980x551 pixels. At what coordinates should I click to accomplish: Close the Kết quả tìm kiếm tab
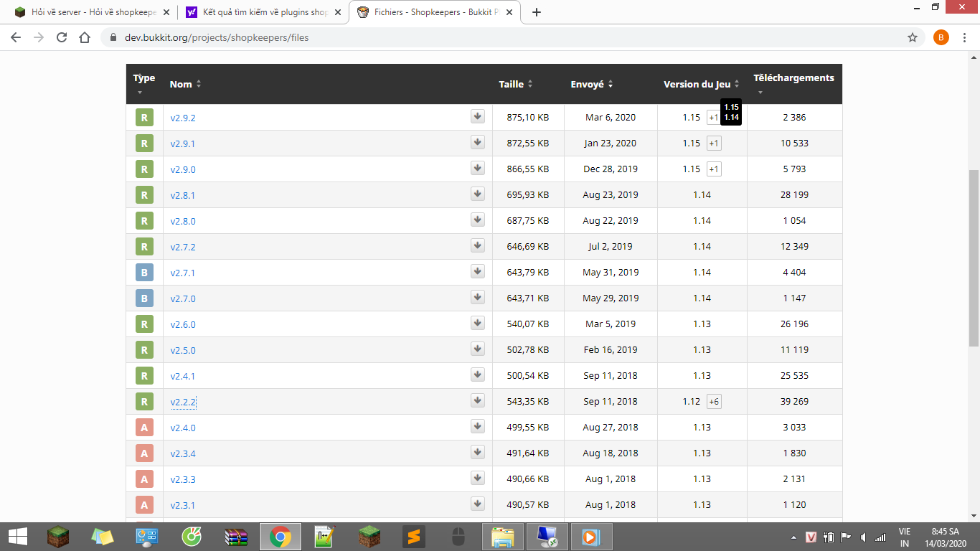pyautogui.click(x=338, y=12)
